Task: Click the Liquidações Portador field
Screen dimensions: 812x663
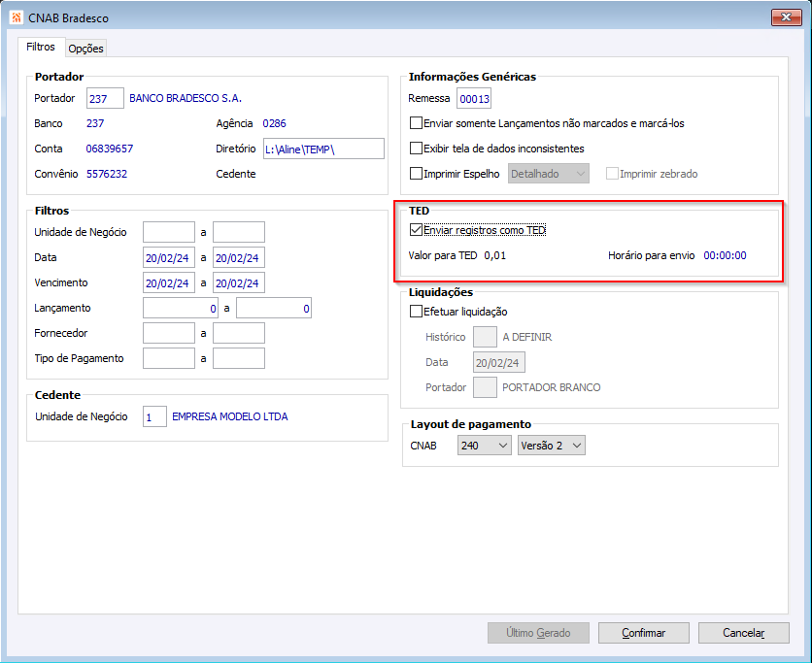Action: [486, 387]
